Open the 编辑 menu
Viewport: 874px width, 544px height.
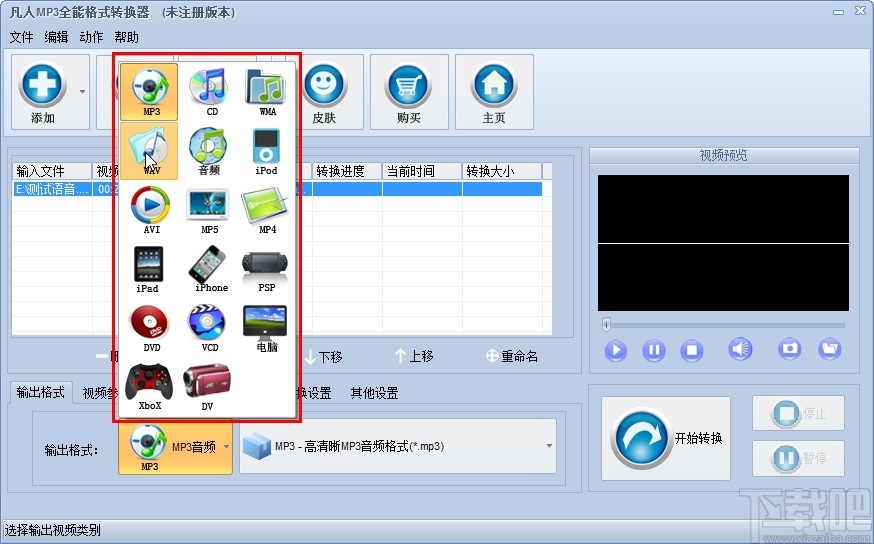(x=56, y=37)
